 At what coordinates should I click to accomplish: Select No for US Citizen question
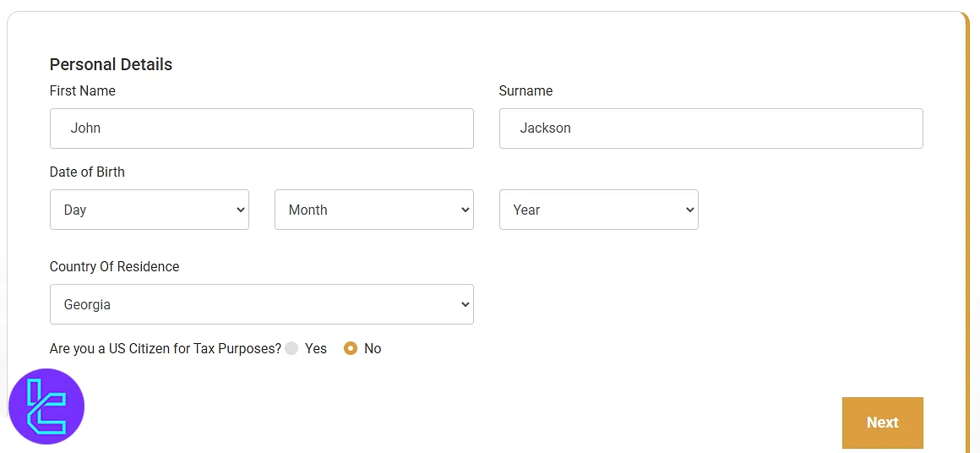click(351, 349)
